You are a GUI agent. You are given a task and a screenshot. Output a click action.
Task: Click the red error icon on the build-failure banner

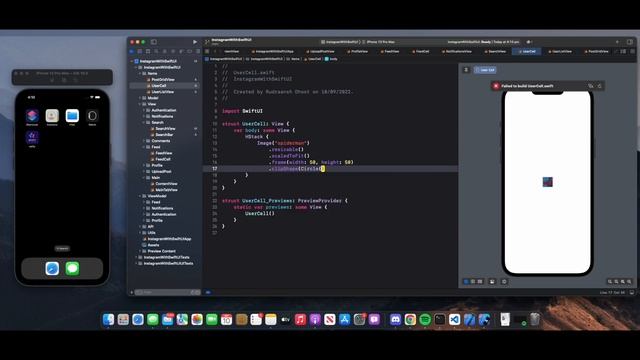(x=496, y=86)
